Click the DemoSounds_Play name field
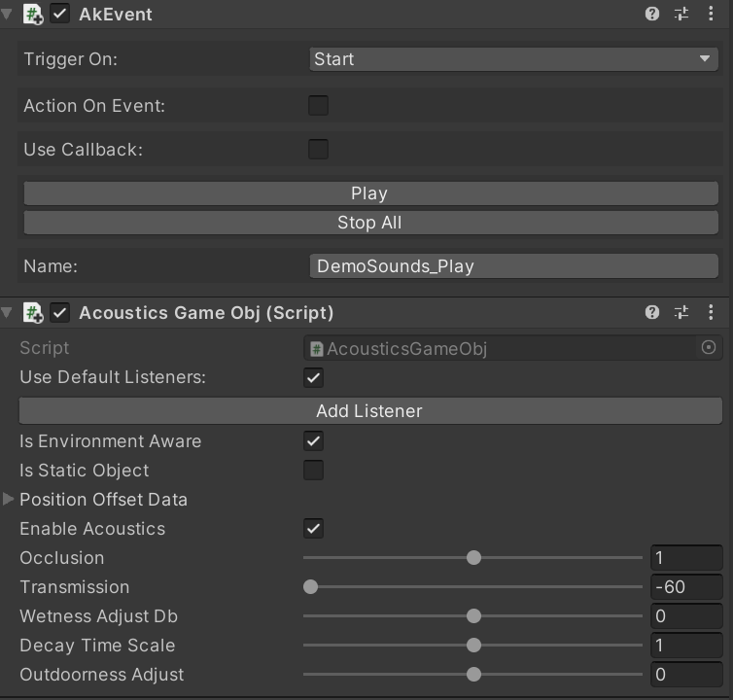This screenshot has height=700, width=733. pos(513,266)
